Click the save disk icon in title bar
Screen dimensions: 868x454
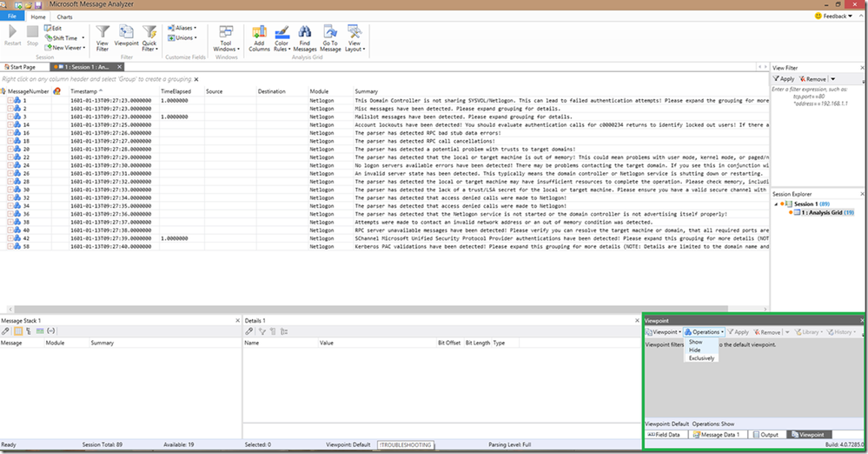[38, 5]
